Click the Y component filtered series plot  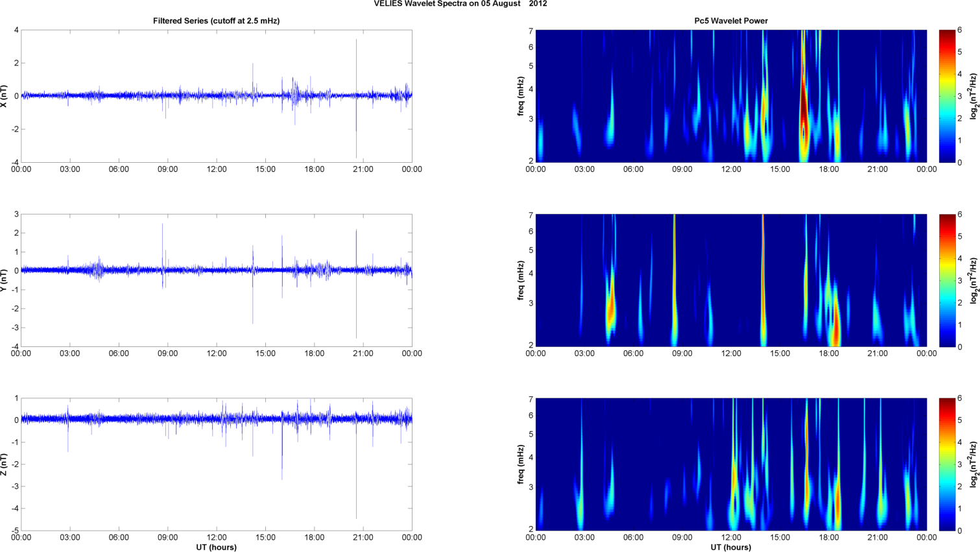[x=217, y=280]
